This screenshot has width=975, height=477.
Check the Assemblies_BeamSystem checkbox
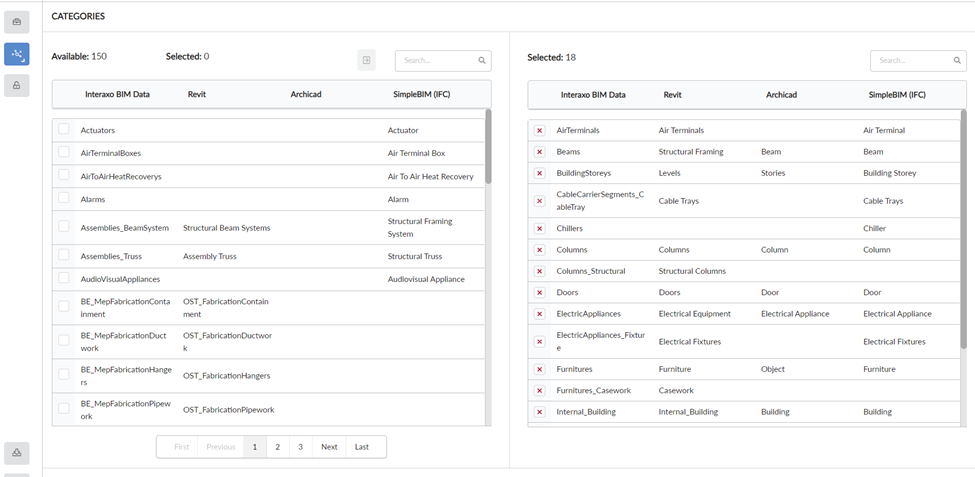pos(63,226)
